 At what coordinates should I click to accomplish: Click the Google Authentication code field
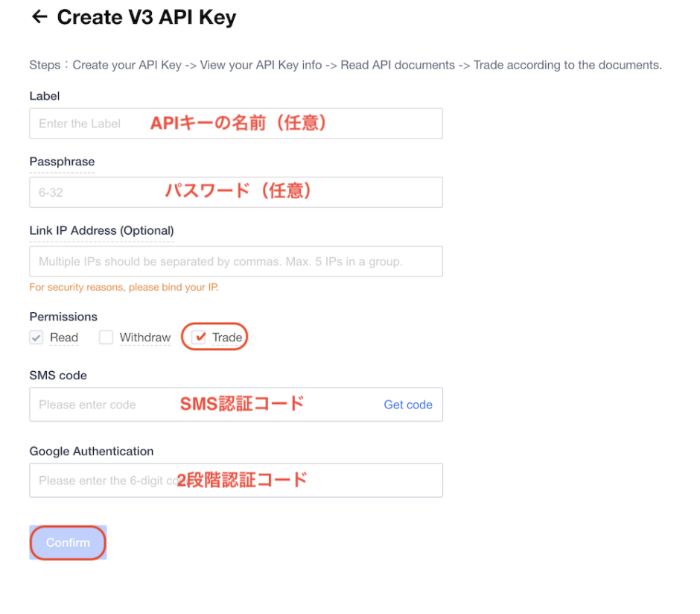click(x=235, y=480)
